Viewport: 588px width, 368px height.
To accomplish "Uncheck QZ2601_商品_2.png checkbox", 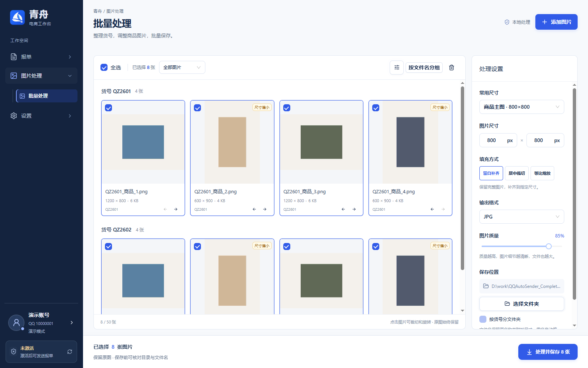I will (x=198, y=108).
